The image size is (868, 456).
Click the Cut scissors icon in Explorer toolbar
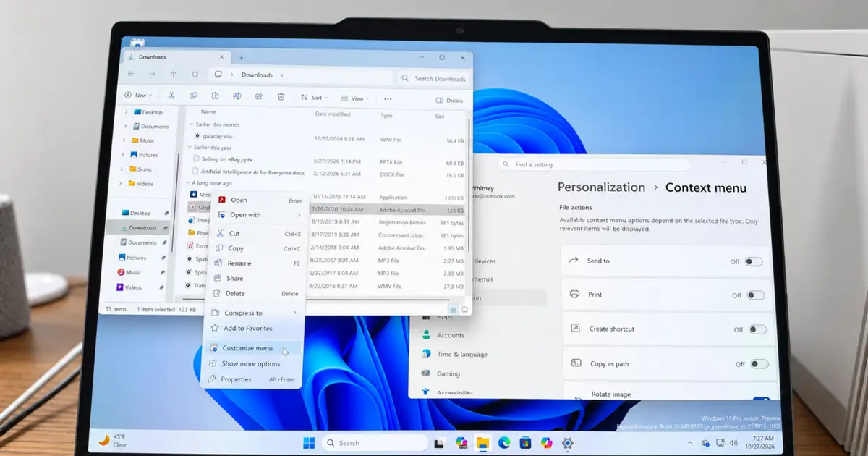pos(171,96)
